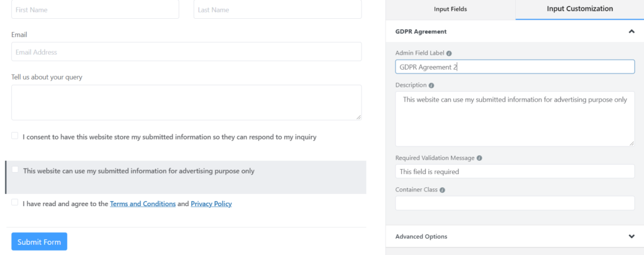Collapse the GDPR Agreement section
Image resolution: width=644 pixels, height=255 pixels.
(x=631, y=31)
